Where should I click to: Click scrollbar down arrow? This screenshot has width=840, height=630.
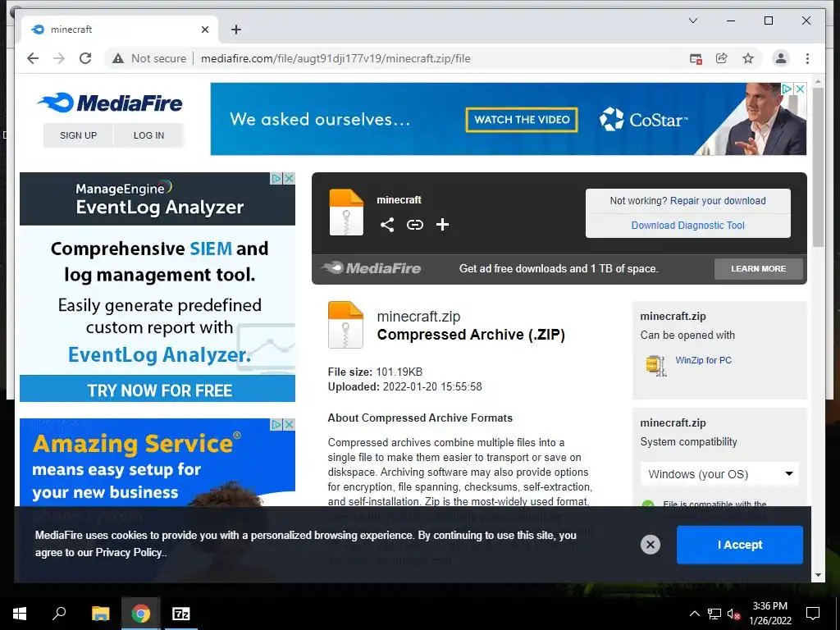tap(818, 575)
